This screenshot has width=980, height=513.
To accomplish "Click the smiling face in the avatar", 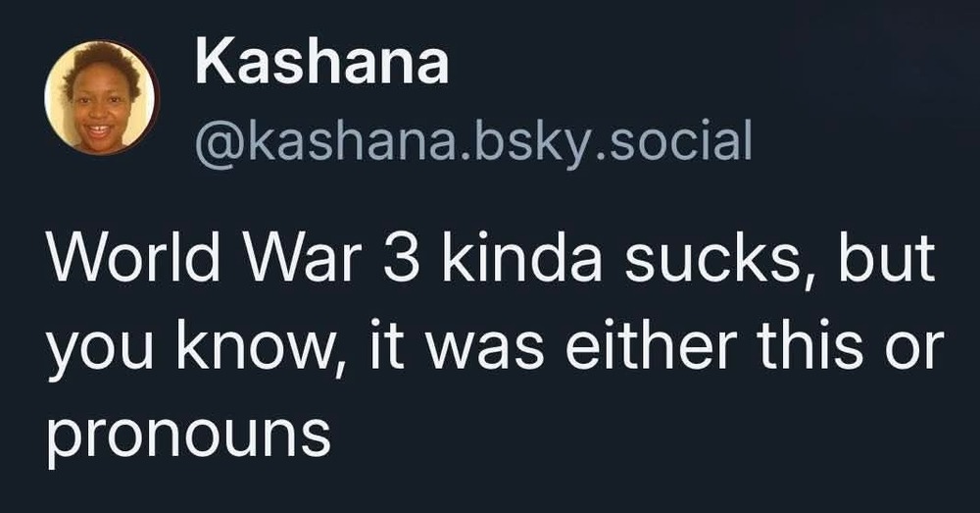I will [100, 108].
